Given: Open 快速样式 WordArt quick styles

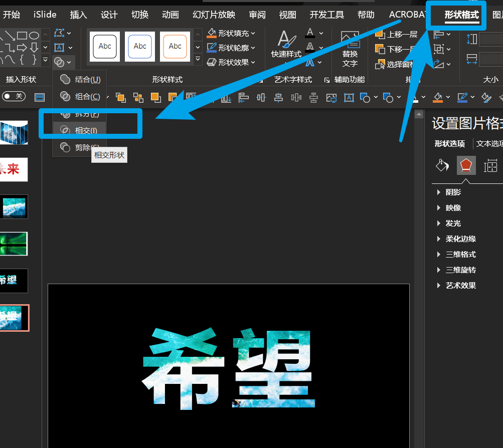Looking at the screenshot, I should tap(286, 44).
